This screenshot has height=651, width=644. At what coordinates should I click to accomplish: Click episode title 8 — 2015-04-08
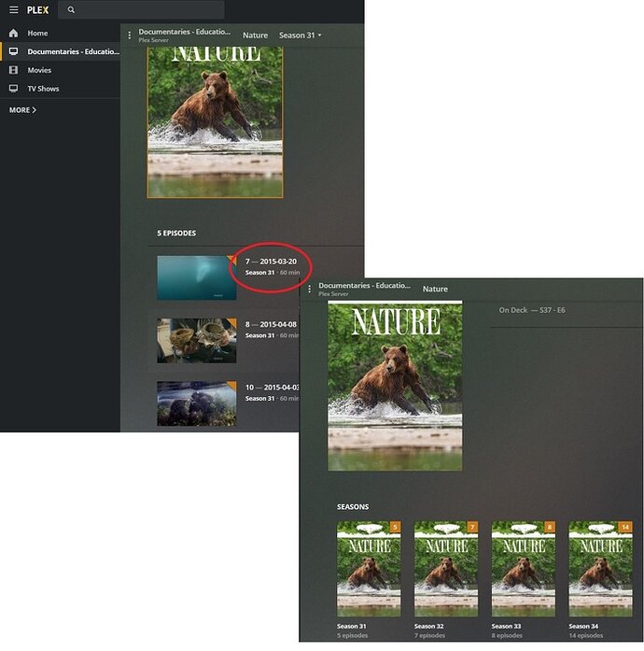tap(271, 324)
